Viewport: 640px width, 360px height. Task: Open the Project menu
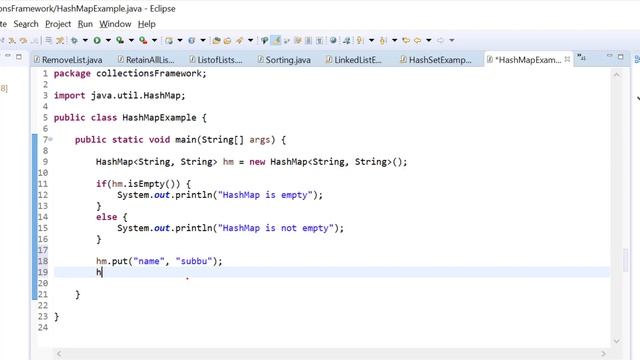click(x=58, y=24)
